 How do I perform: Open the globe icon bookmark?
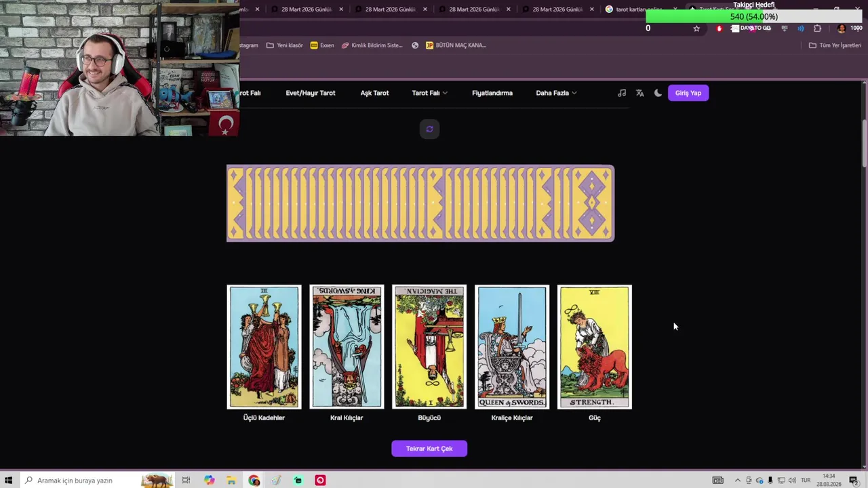pos(415,45)
